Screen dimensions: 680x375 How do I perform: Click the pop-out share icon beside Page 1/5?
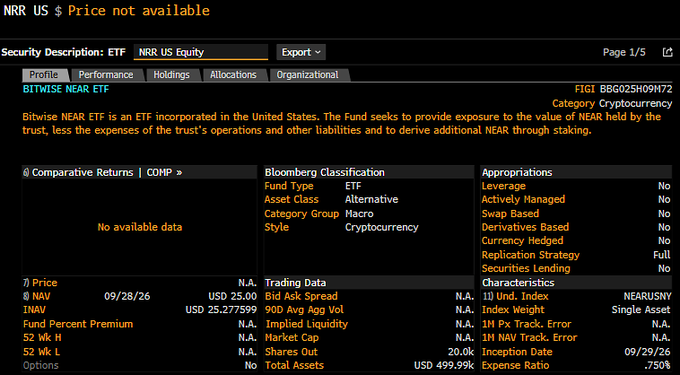[667, 52]
